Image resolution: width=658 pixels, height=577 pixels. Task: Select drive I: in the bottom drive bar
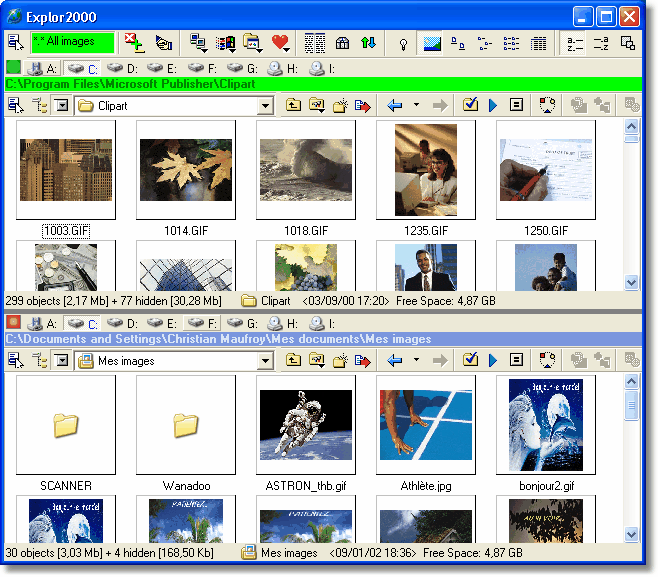click(x=322, y=323)
